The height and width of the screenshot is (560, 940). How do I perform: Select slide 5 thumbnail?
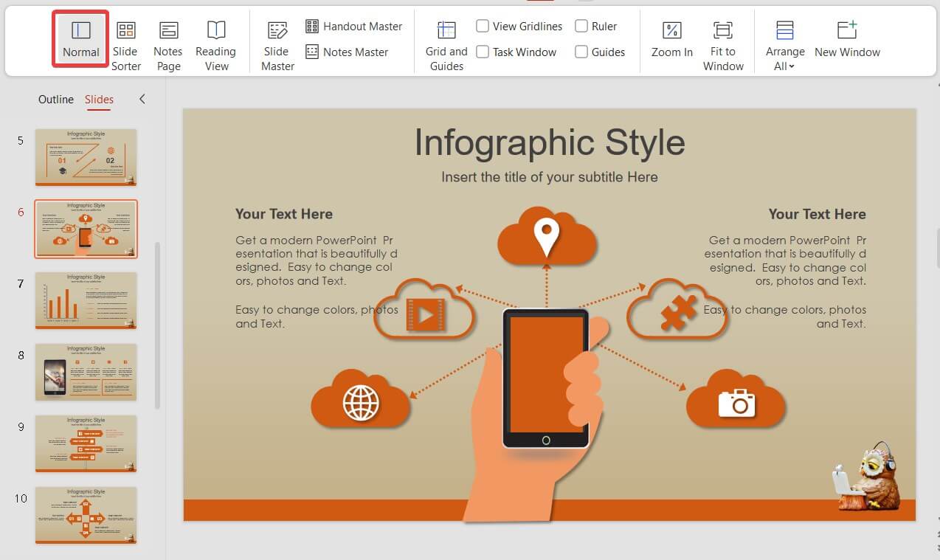tap(86, 157)
